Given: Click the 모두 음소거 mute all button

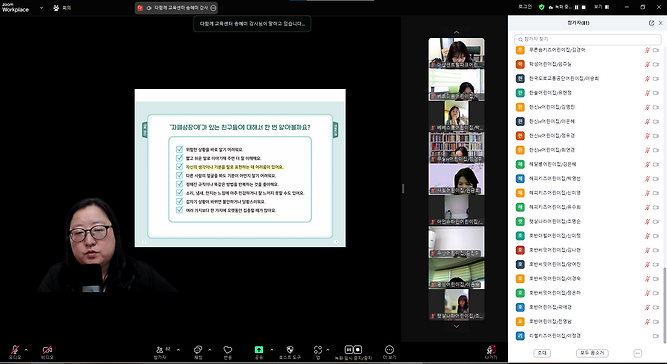Looking at the screenshot, I should pyautogui.click(x=592, y=353).
